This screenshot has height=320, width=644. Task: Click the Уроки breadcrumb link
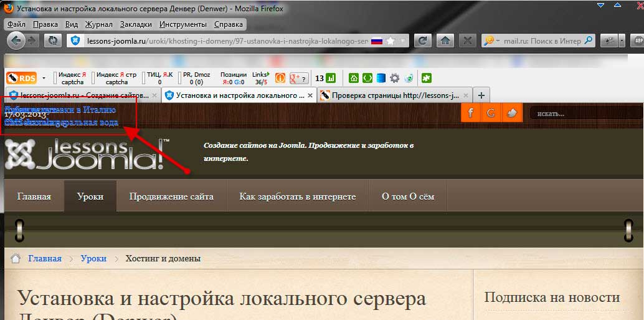click(93, 259)
